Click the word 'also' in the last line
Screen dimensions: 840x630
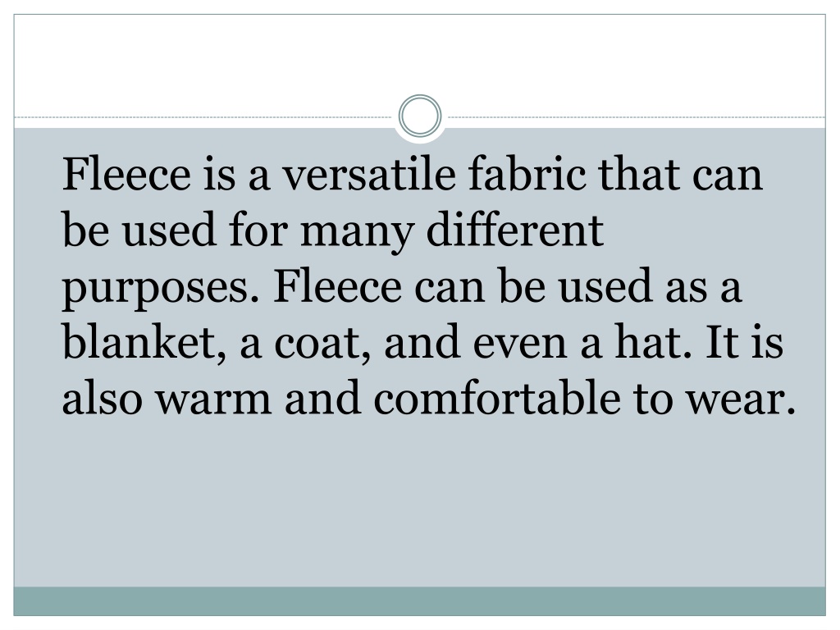point(103,398)
